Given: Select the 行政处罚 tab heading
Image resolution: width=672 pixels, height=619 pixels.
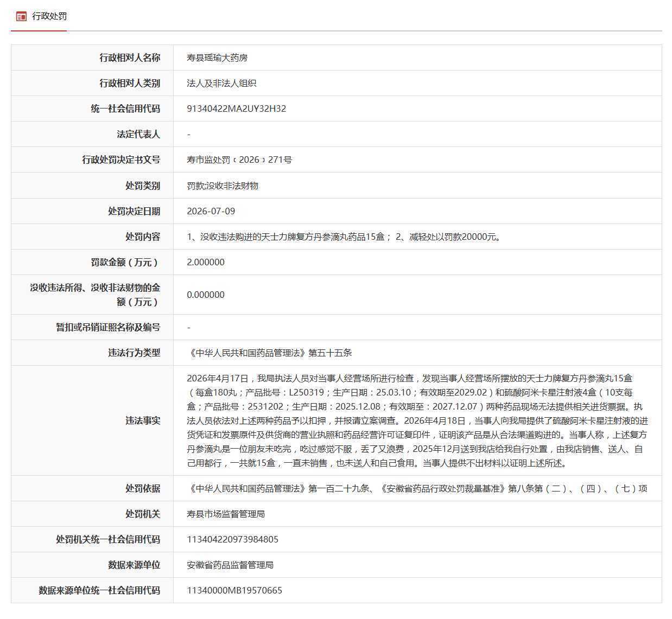Looking at the screenshot, I should click(49, 16).
